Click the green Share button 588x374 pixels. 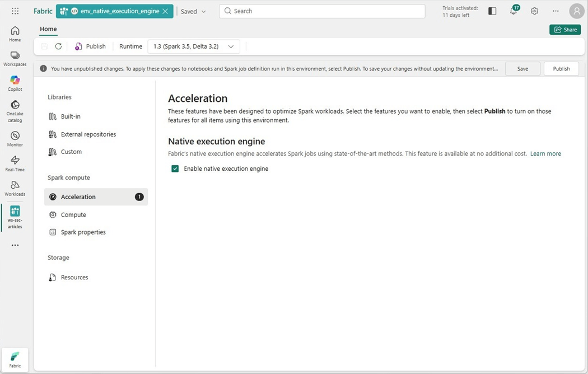[565, 30]
